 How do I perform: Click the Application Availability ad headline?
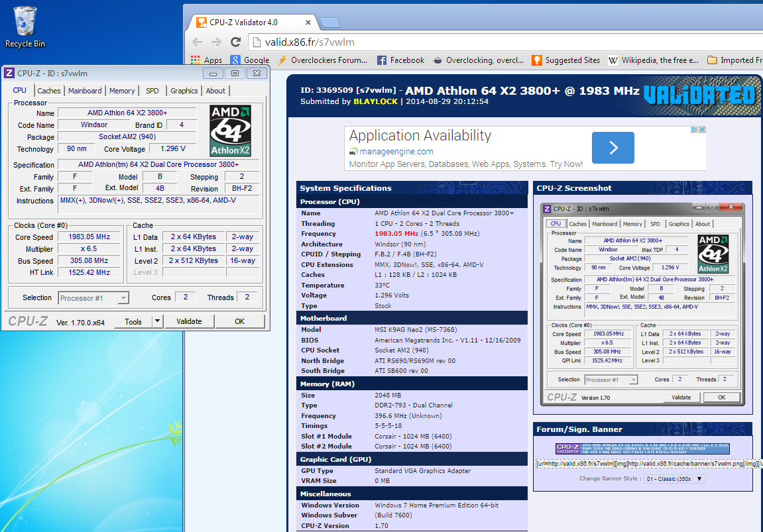[x=420, y=136]
